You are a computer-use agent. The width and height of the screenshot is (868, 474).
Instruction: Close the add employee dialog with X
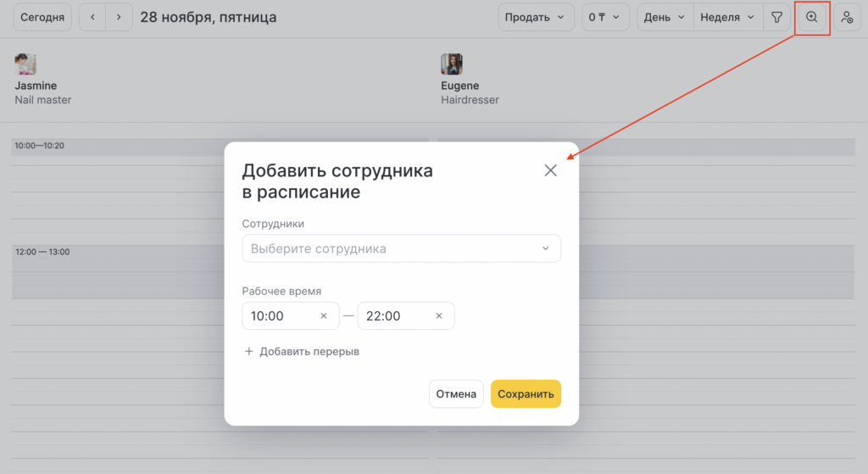point(550,170)
